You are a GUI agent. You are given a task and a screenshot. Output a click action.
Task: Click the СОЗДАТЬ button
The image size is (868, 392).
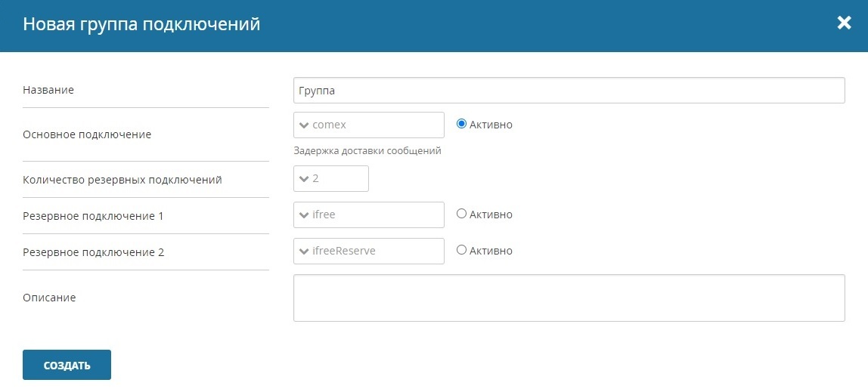pos(67,365)
